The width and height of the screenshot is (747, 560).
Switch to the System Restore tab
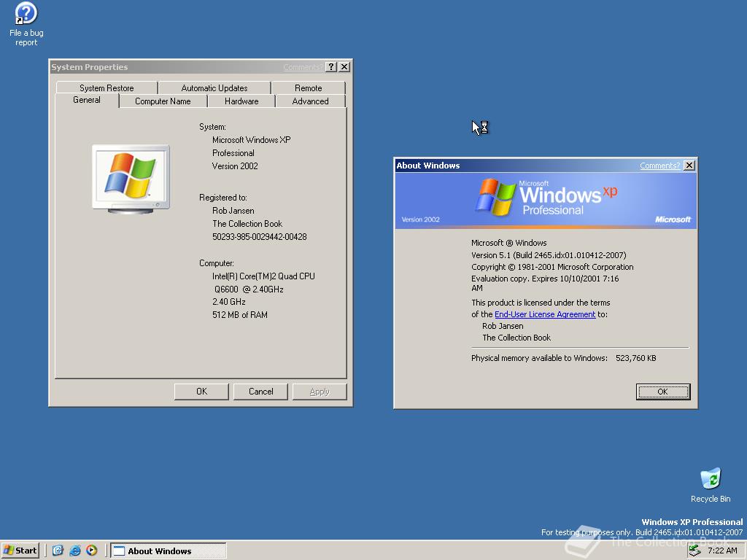[107, 87]
